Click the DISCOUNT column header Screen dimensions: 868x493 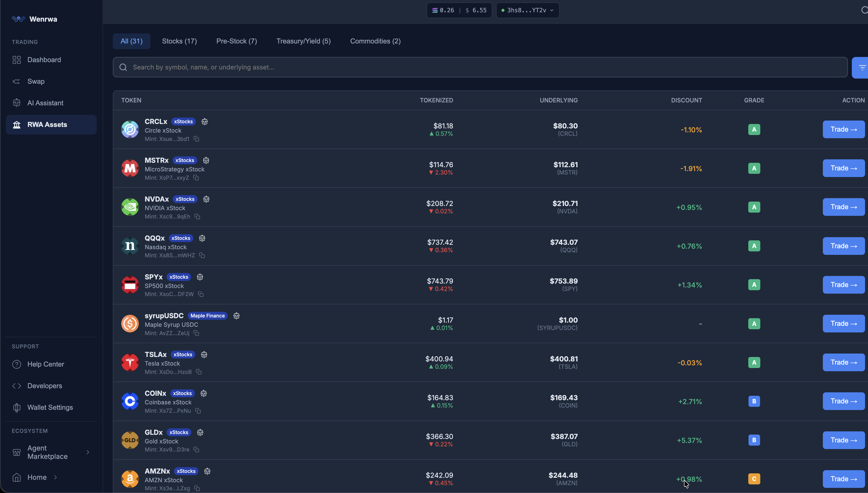click(686, 100)
